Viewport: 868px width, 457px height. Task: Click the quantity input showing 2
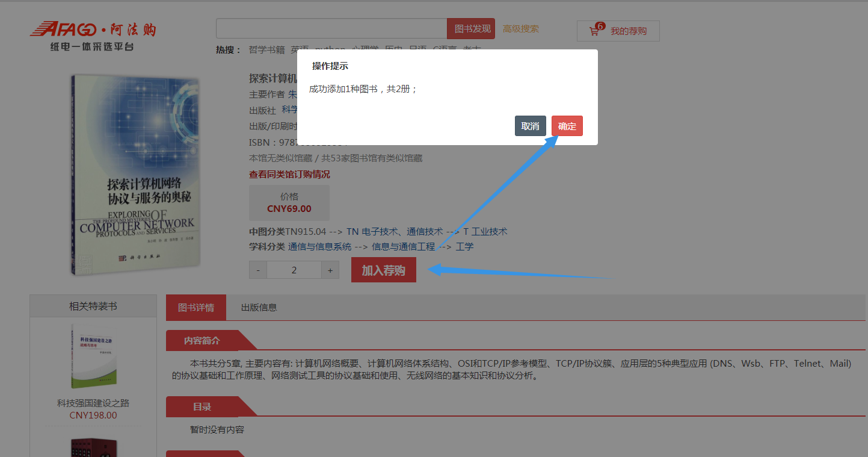294,270
